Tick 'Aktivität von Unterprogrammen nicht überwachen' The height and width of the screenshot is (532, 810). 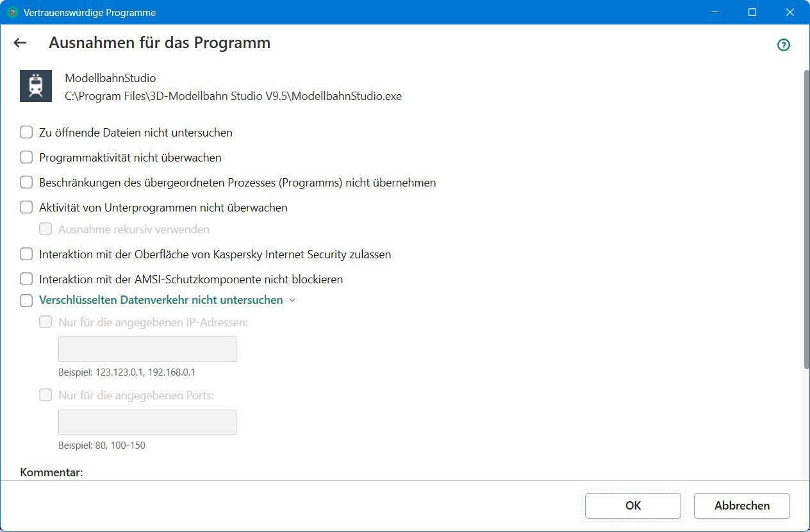coord(26,208)
